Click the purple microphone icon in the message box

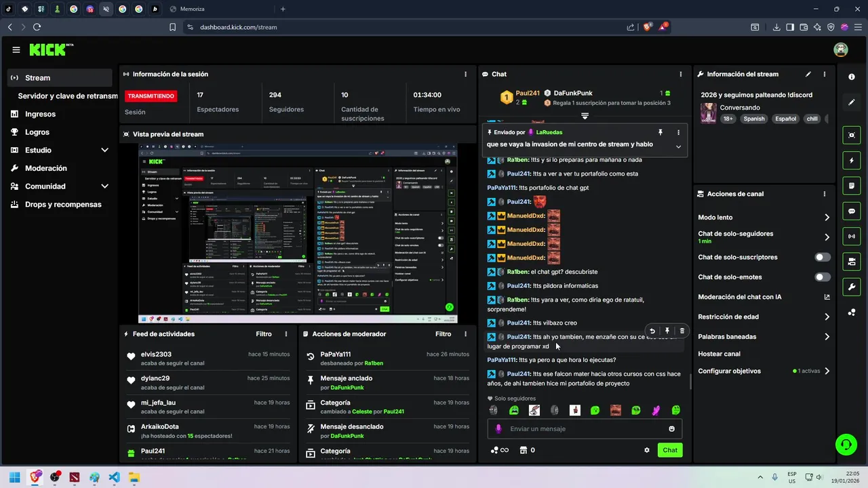click(x=498, y=429)
